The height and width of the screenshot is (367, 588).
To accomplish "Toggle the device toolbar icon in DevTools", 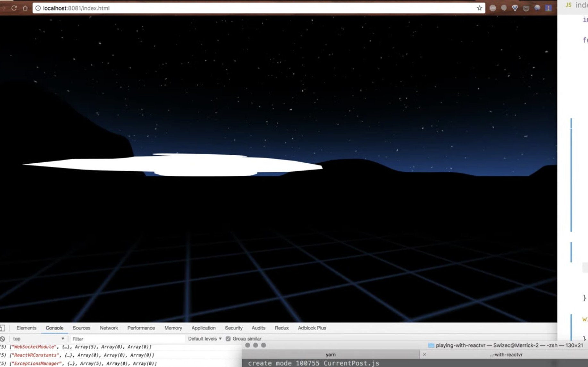I will tap(3, 328).
